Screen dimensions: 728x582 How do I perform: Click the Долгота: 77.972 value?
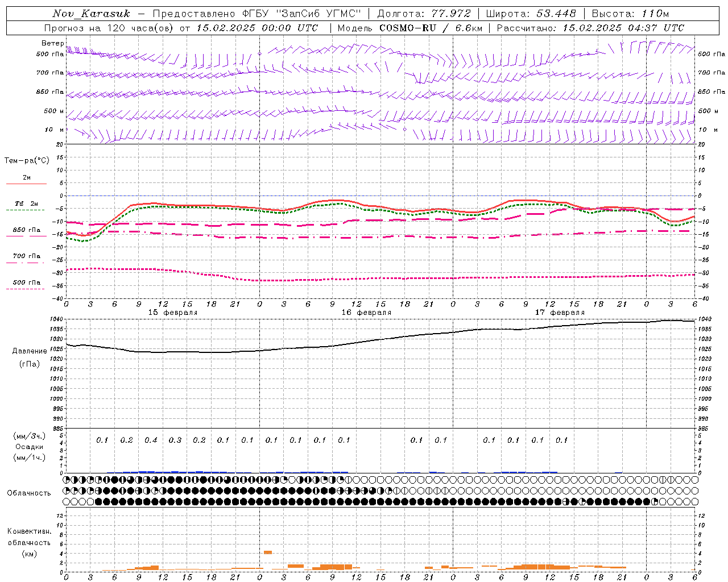[x=424, y=13]
